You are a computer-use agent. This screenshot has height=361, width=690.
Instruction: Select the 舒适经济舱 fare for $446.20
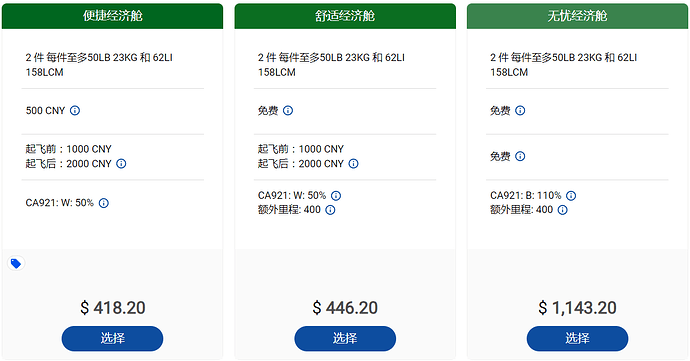click(x=345, y=339)
